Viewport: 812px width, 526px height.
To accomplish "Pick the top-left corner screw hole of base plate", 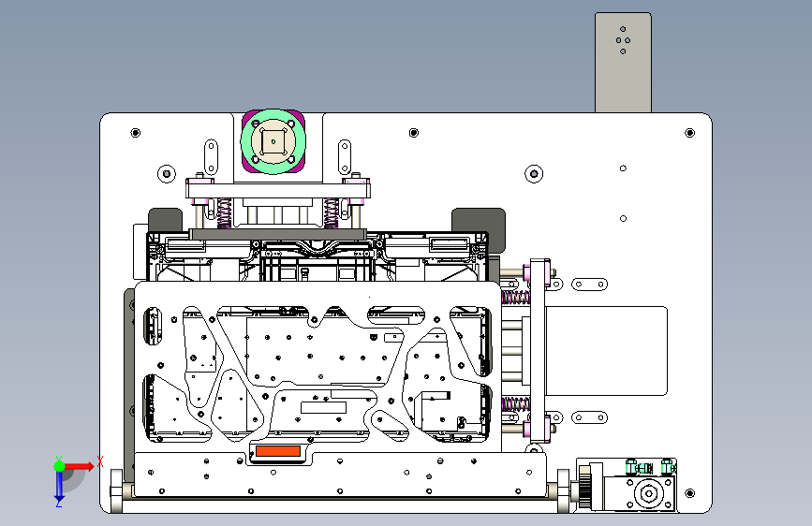I will (x=136, y=133).
